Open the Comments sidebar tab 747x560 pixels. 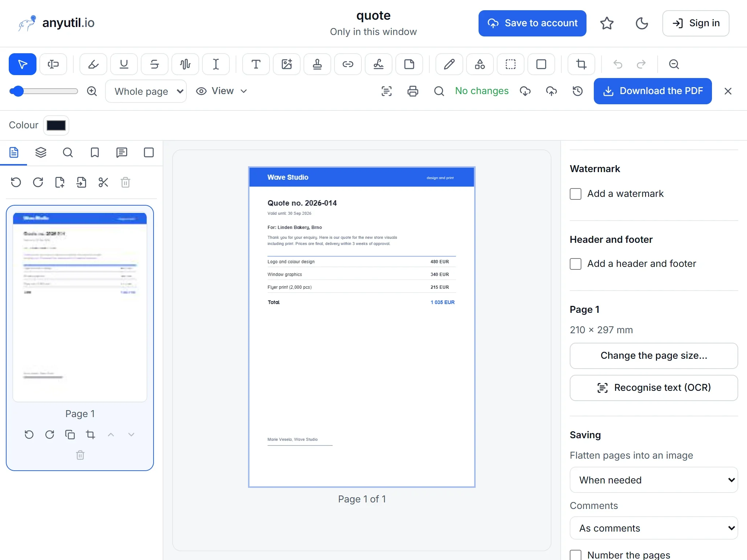click(x=122, y=152)
